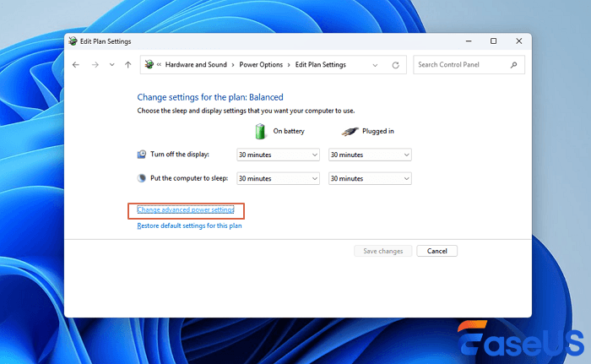
Task: Open the Hardware and Sound breadcrumb
Action: point(196,64)
